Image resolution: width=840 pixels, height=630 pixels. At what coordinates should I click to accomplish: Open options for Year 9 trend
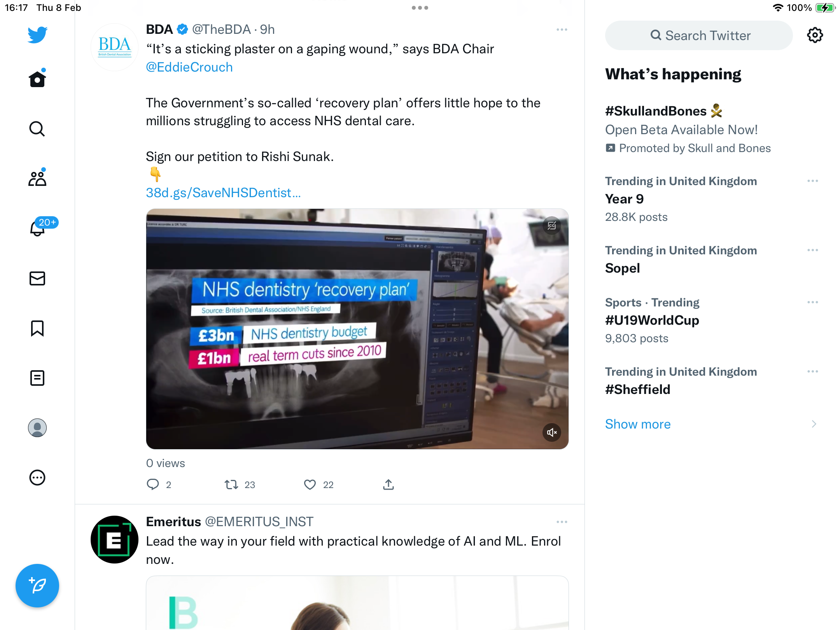coord(813,181)
